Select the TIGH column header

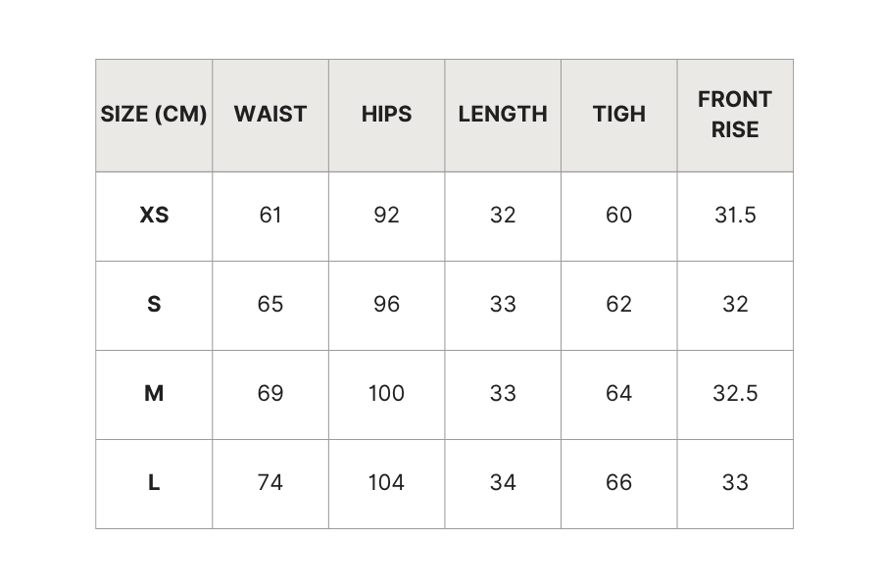(x=618, y=115)
